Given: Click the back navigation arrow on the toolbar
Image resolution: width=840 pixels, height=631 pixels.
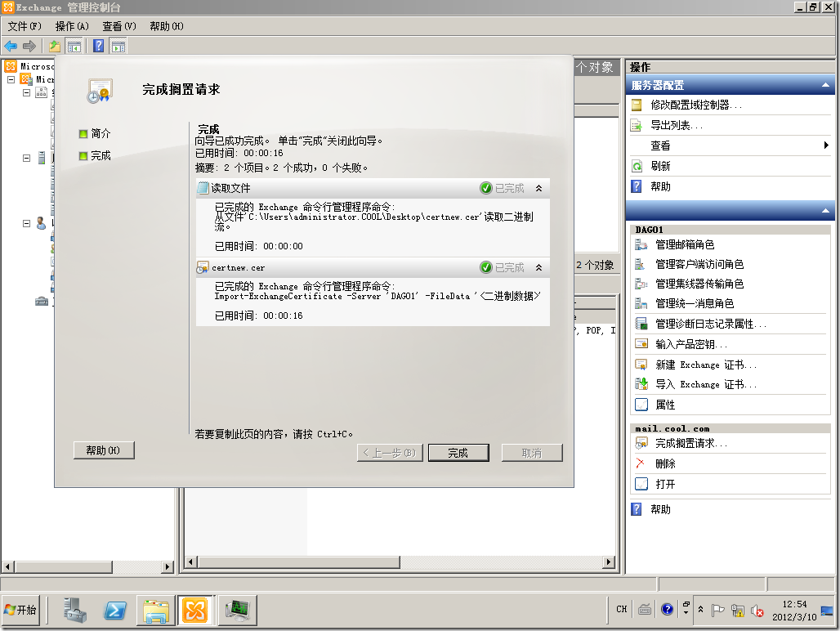Looking at the screenshot, I should coord(10,46).
